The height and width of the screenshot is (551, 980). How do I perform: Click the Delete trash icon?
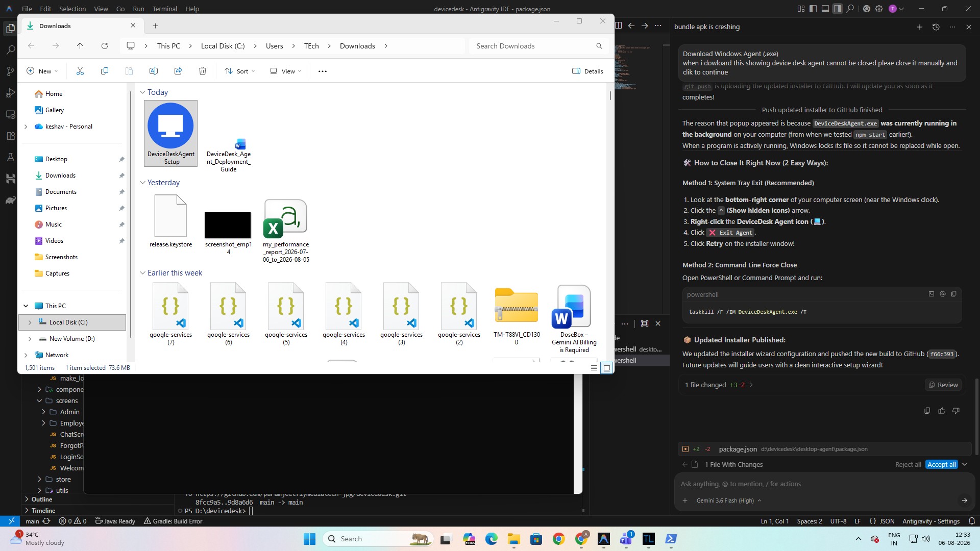pos(203,71)
